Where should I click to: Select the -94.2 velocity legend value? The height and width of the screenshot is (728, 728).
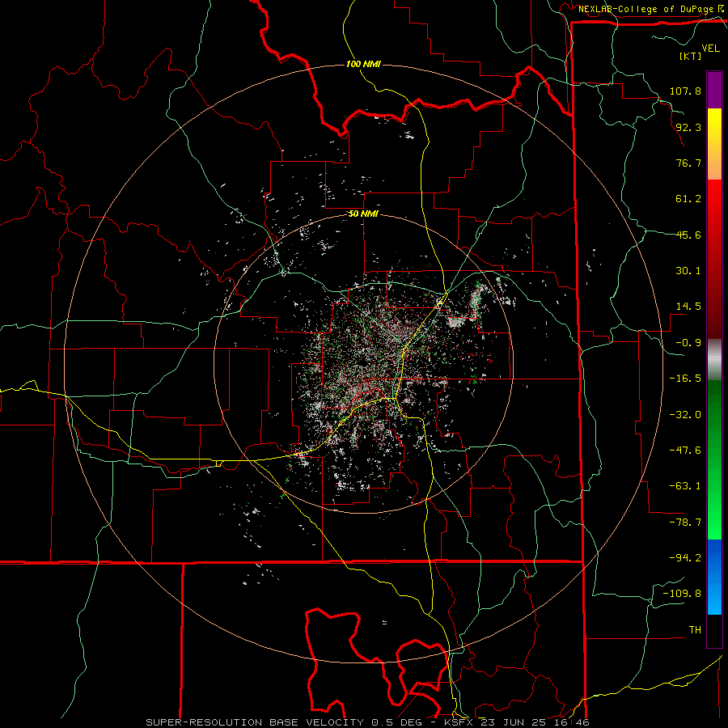tap(685, 558)
